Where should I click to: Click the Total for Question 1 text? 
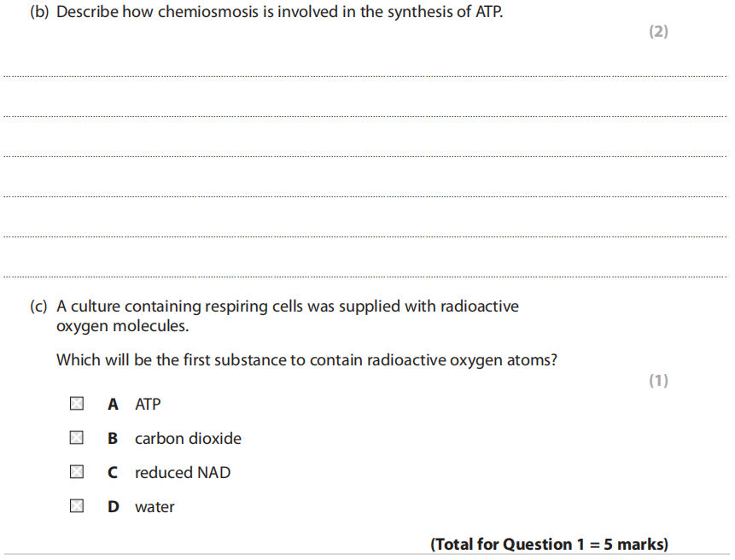(550, 544)
